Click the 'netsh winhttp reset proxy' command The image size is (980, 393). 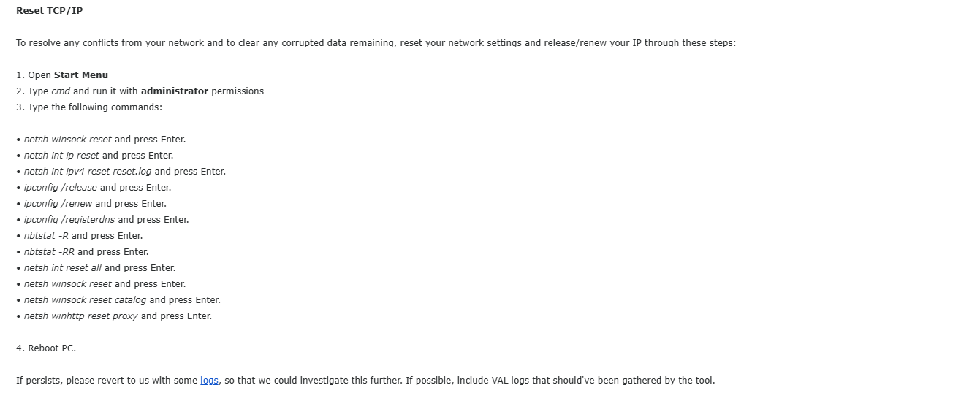80,316
